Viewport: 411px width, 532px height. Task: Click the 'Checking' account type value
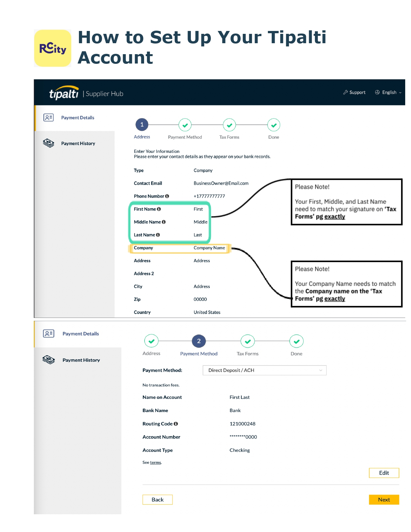240,450
